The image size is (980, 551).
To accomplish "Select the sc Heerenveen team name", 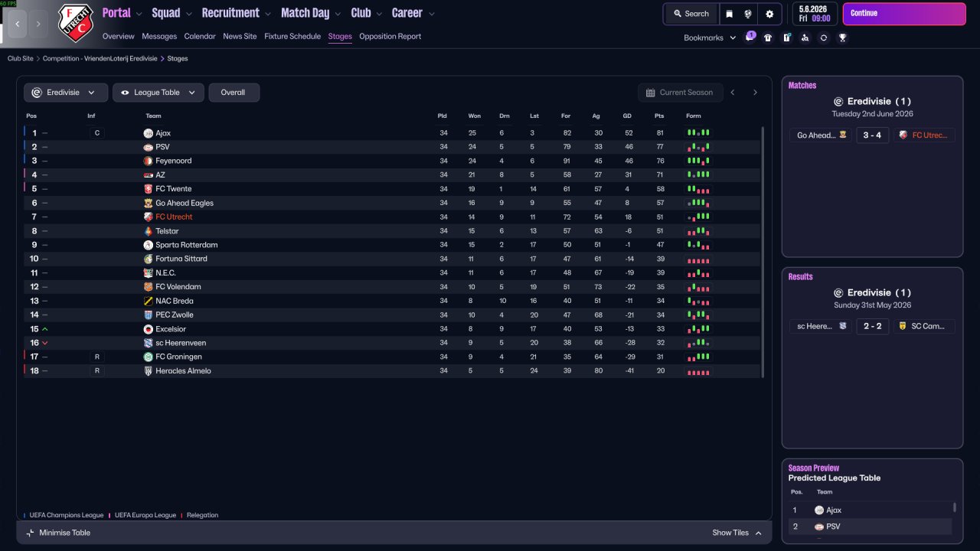I will pos(181,343).
